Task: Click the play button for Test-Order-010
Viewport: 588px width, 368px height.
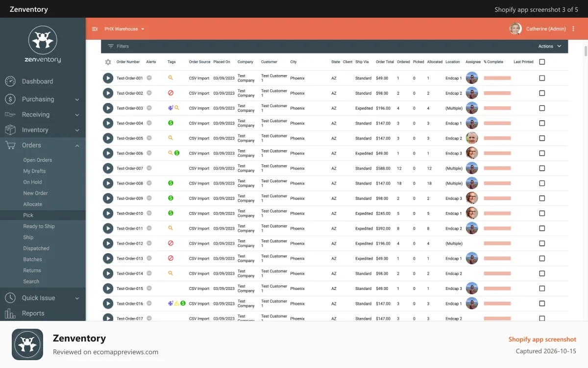Action: tap(108, 213)
